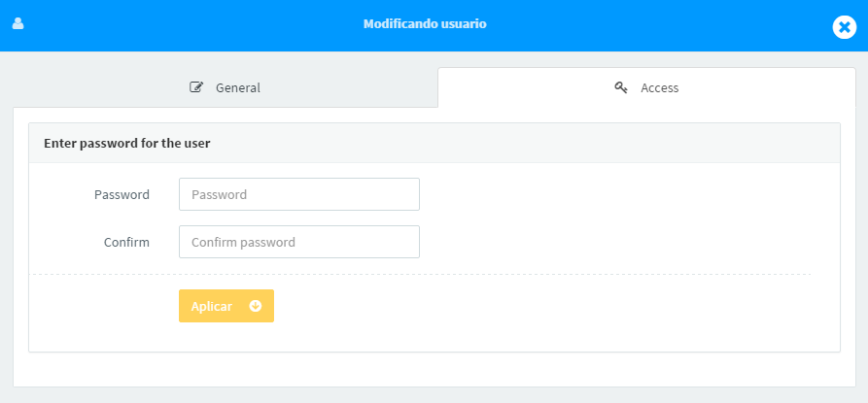The width and height of the screenshot is (868, 403).
Task: Click the Password field label
Action: [122, 194]
